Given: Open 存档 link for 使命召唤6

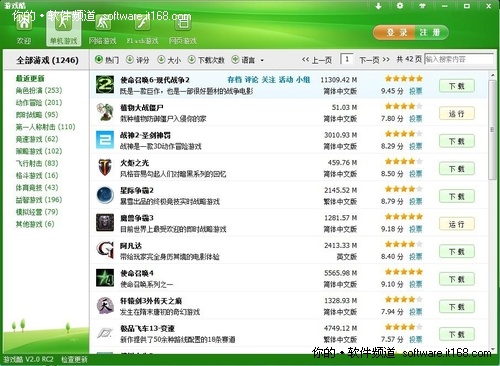Looking at the screenshot, I should (234, 80).
